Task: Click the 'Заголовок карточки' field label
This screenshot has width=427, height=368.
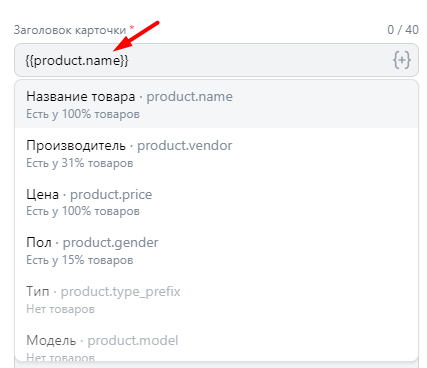Action: click(x=70, y=30)
